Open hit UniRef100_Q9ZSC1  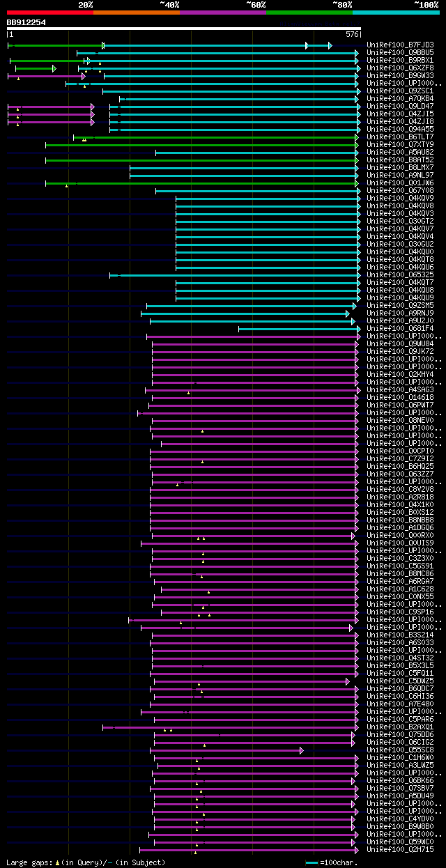pyautogui.click(x=400, y=91)
